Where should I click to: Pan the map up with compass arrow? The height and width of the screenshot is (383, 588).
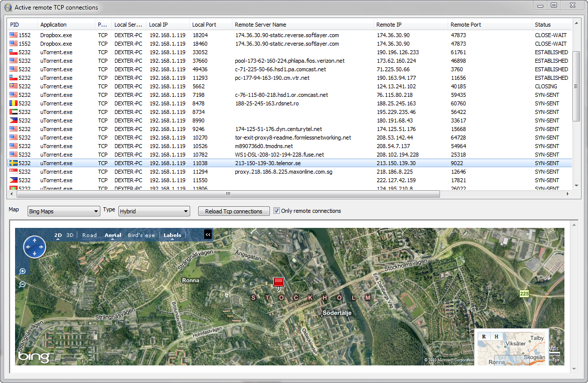(x=35, y=240)
